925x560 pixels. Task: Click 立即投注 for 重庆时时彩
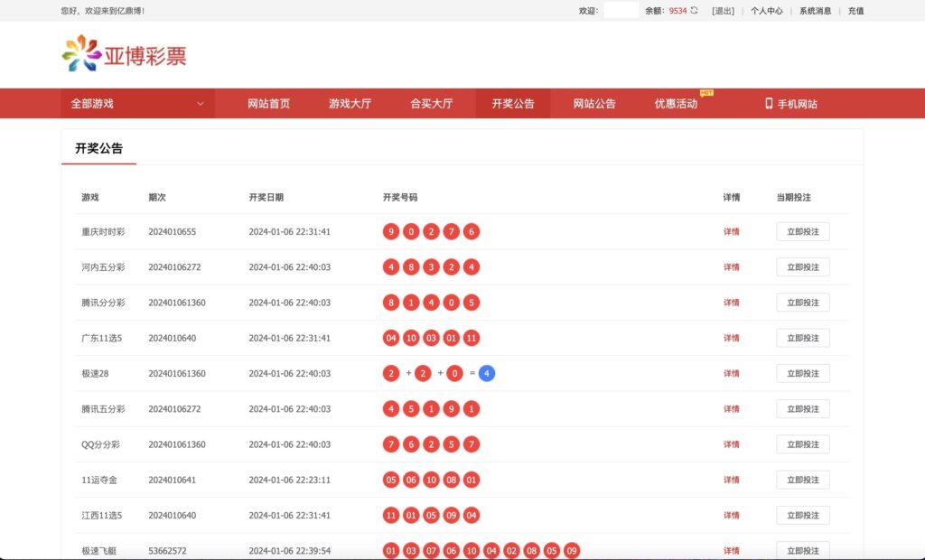(x=802, y=231)
